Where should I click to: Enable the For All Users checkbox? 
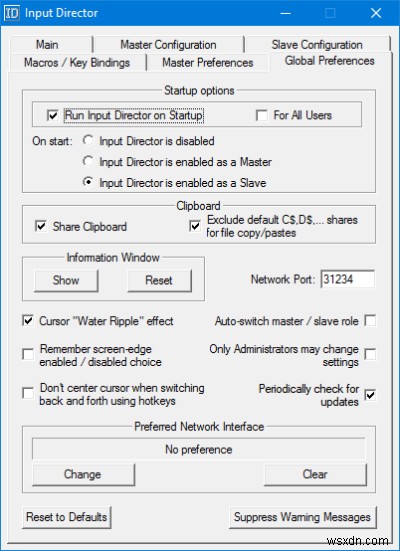pos(262,115)
